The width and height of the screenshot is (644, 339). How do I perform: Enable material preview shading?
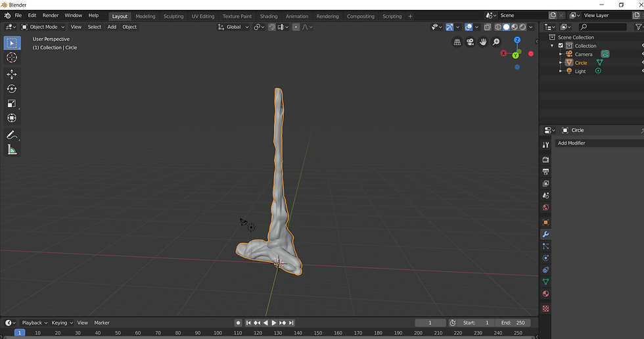click(514, 27)
